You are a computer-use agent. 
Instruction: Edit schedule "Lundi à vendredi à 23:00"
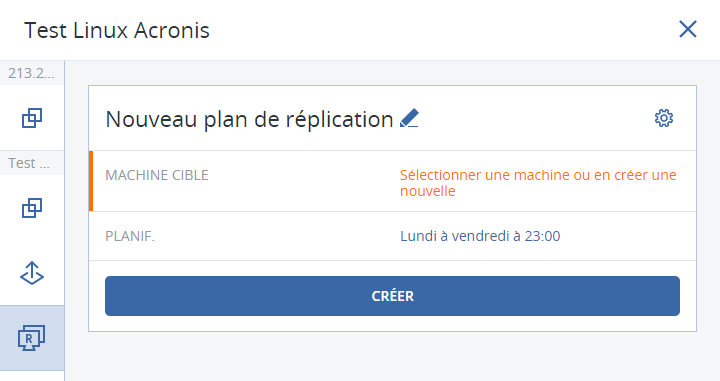tap(480, 236)
